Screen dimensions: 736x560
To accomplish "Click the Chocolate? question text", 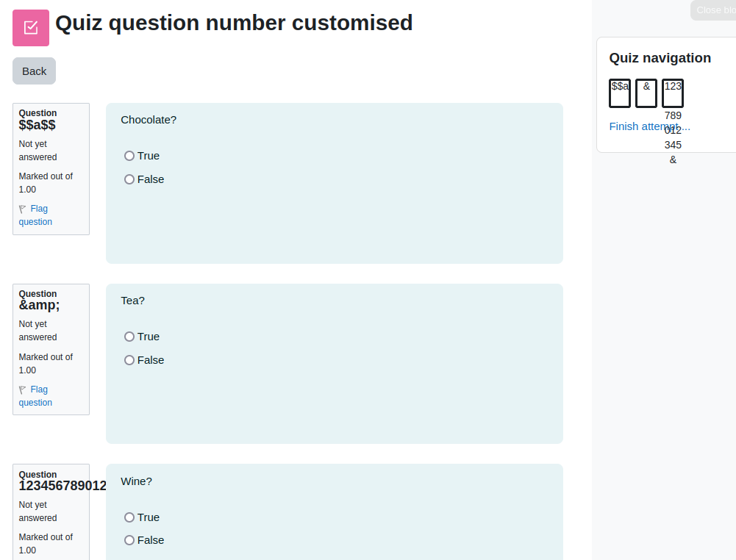I will [149, 120].
